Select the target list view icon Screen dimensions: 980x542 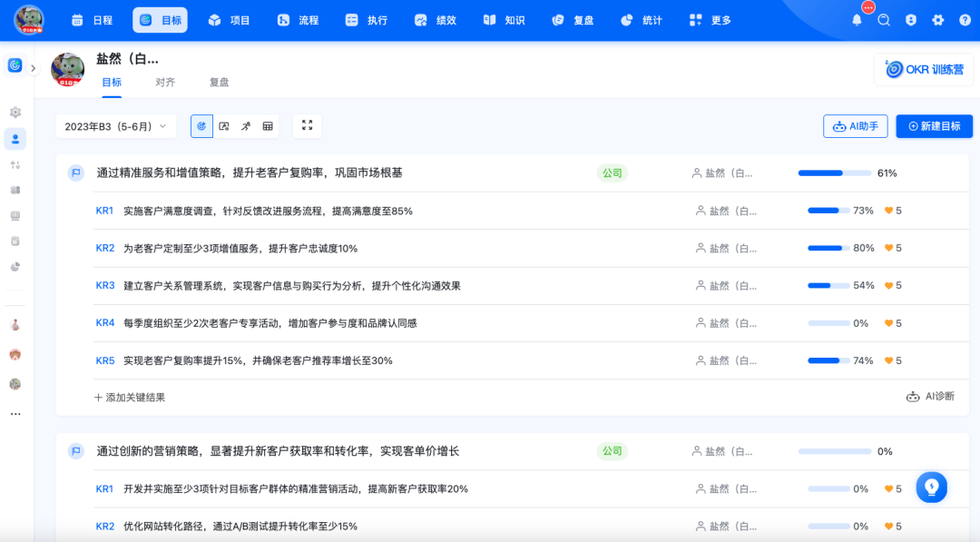pos(201,126)
